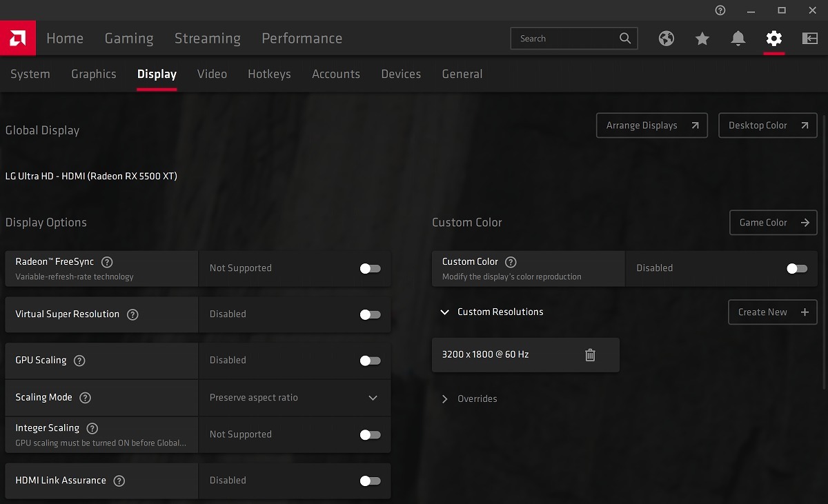Open the web browser globe icon

[x=667, y=39]
